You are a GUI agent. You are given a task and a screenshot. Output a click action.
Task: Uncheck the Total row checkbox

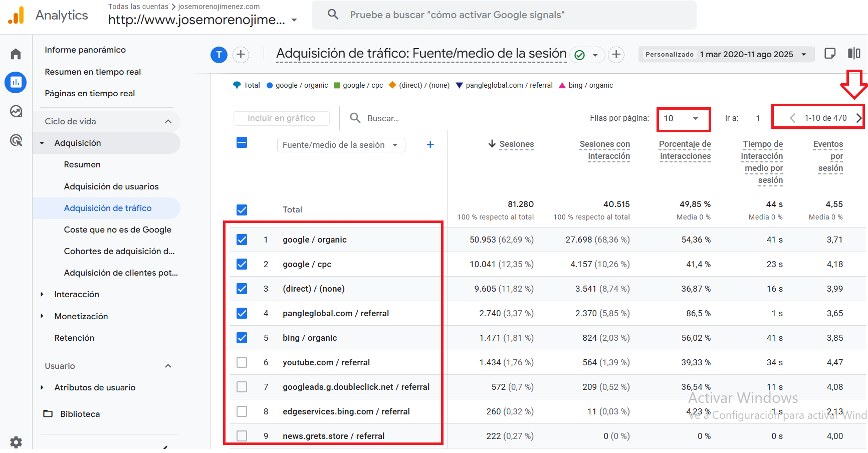click(242, 210)
